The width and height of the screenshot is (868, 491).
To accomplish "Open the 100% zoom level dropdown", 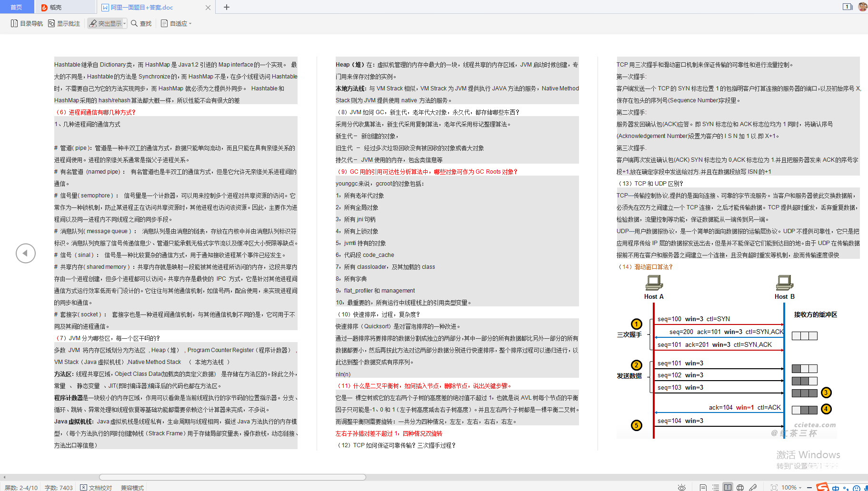I will click(x=800, y=487).
